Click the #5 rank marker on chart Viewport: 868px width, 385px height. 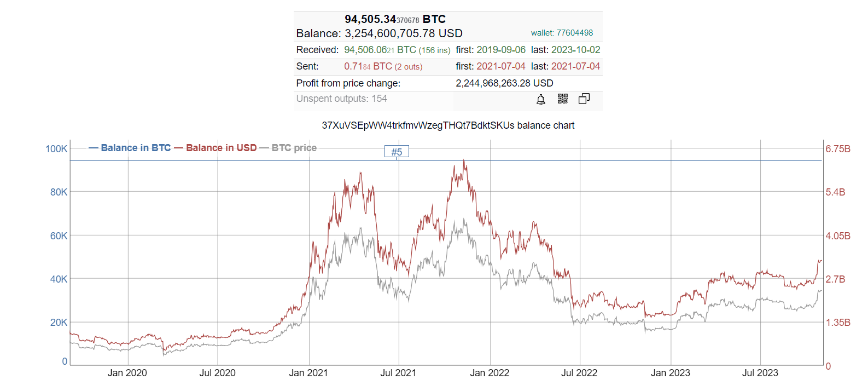point(397,152)
